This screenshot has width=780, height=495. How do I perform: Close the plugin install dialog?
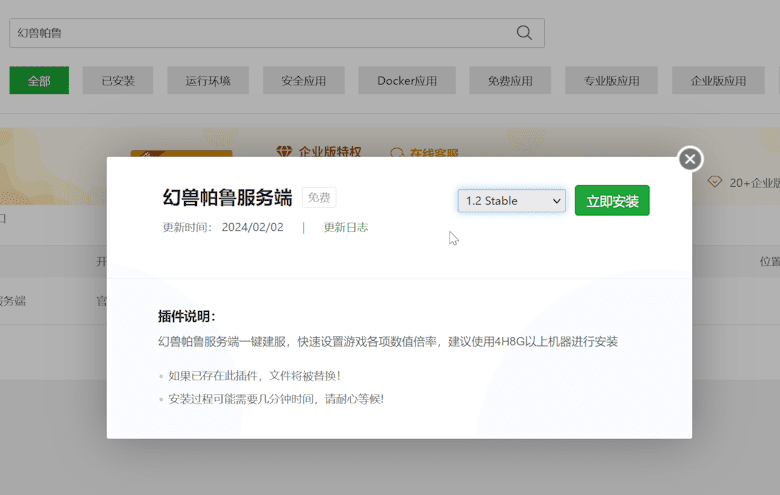pyautogui.click(x=690, y=159)
